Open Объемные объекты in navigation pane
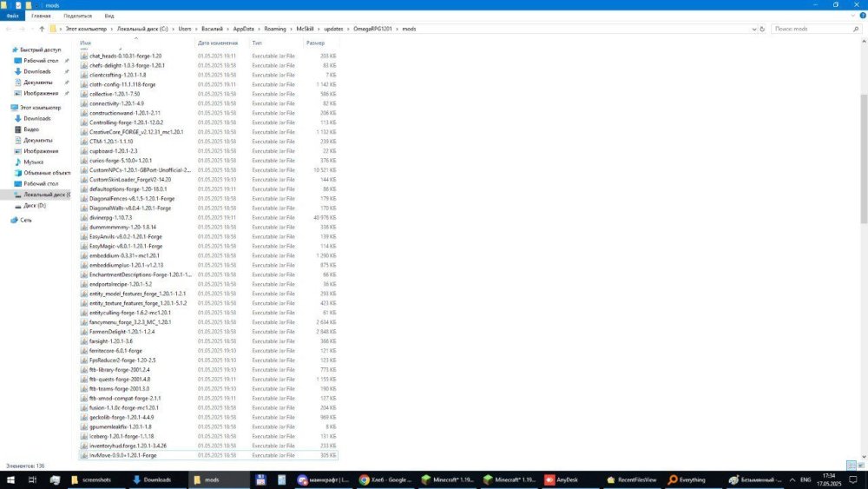The height and width of the screenshot is (489, 868). click(47, 173)
